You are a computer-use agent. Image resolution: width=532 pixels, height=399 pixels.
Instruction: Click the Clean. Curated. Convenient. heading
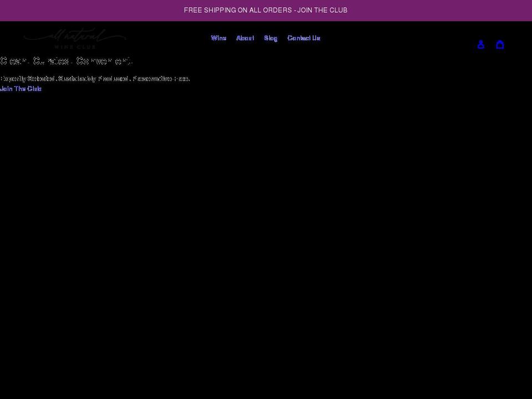[x=66, y=61]
